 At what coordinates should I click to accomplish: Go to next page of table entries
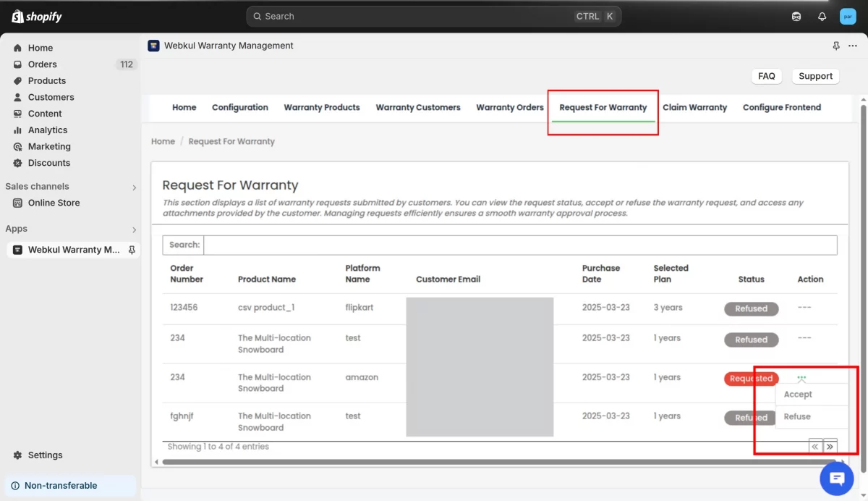coord(830,447)
